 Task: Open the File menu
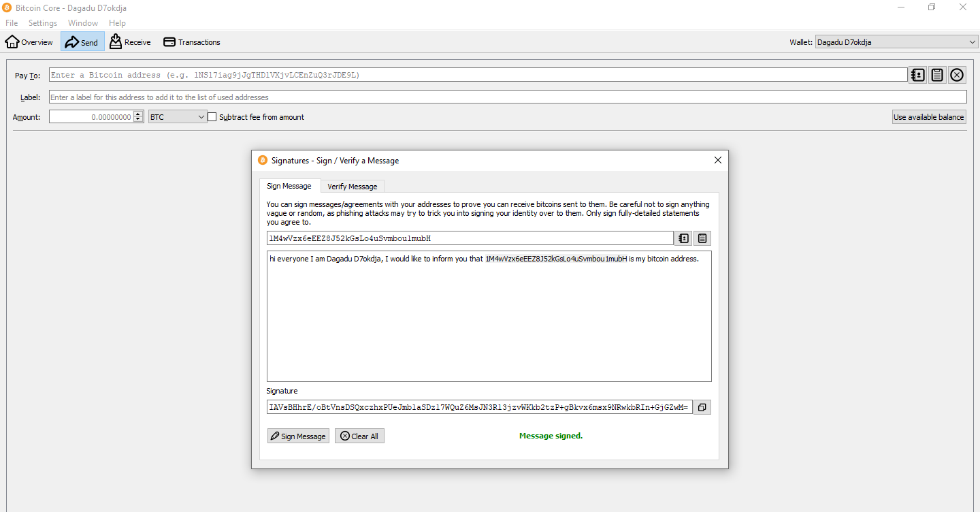12,23
